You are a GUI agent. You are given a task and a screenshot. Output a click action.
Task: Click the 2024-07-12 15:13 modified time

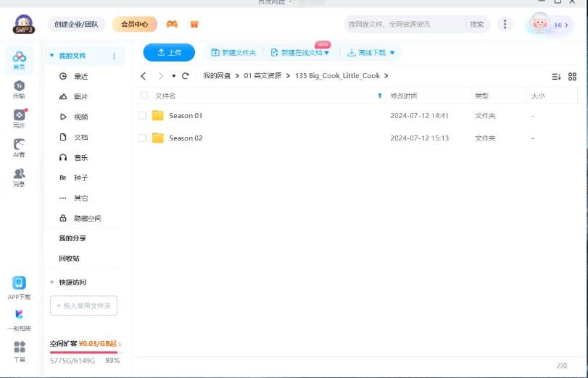point(420,138)
